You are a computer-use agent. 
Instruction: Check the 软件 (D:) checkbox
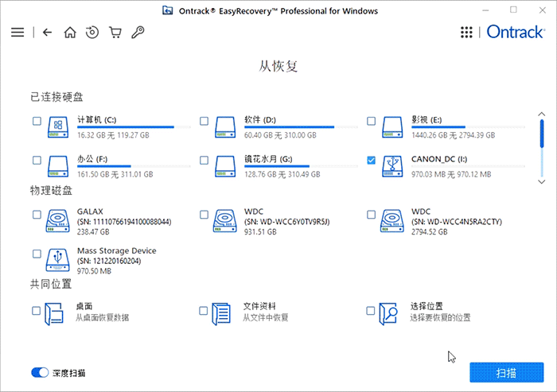pyautogui.click(x=204, y=121)
